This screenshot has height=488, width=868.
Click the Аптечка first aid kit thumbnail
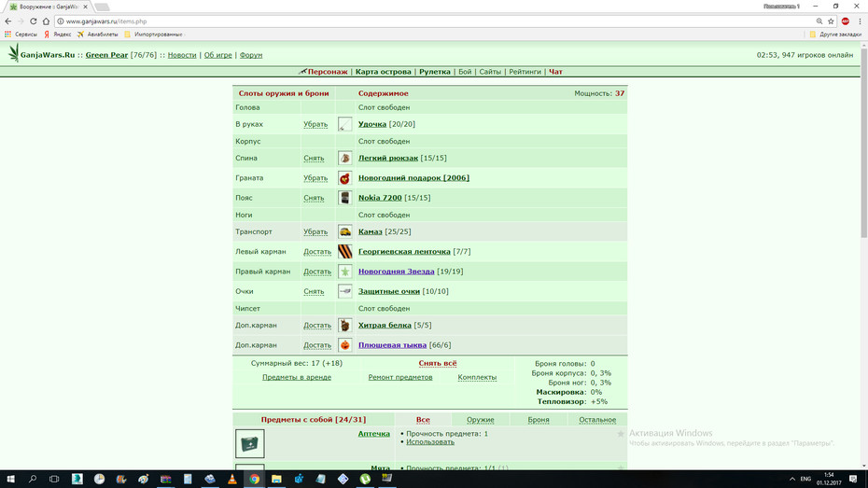pos(249,443)
